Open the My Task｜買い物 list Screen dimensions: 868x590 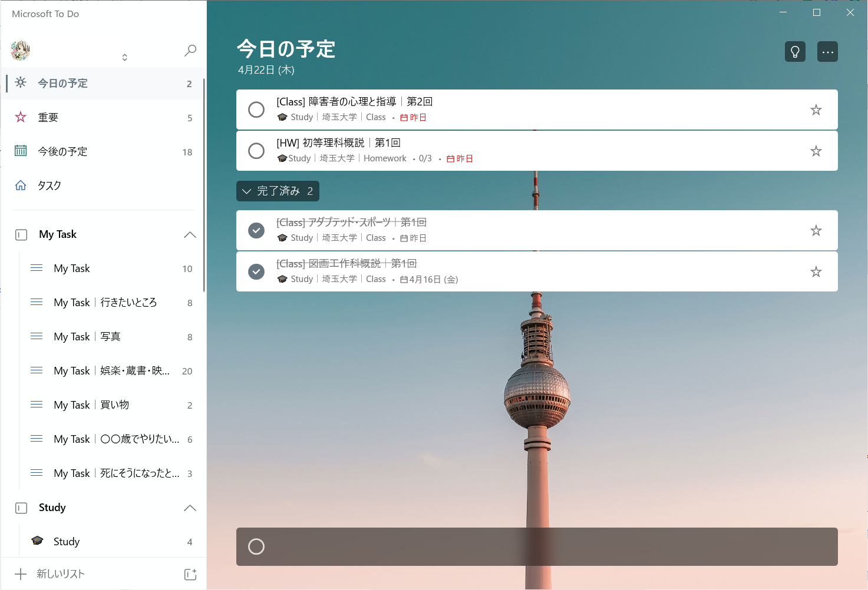(x=91, y=405)
